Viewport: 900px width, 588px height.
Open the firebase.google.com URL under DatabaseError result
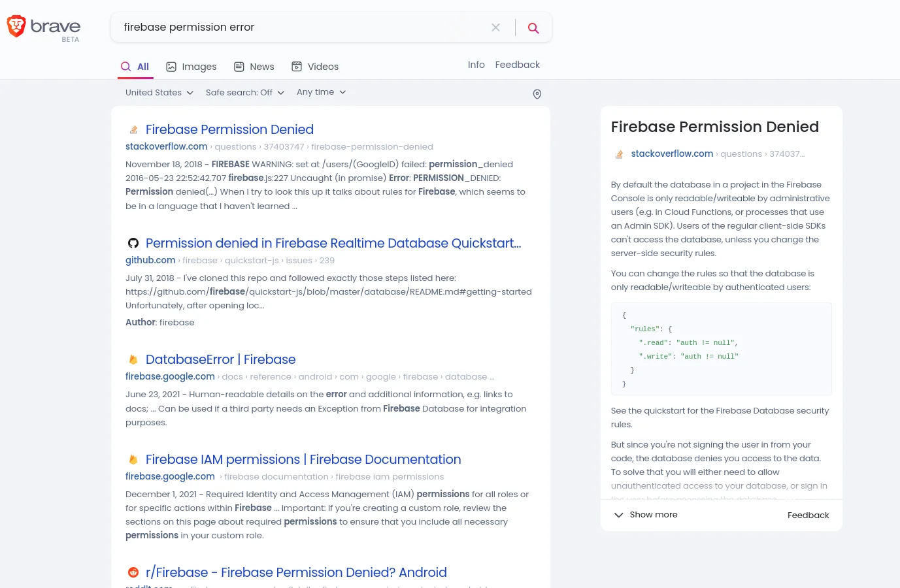click(x=170, y=377)
